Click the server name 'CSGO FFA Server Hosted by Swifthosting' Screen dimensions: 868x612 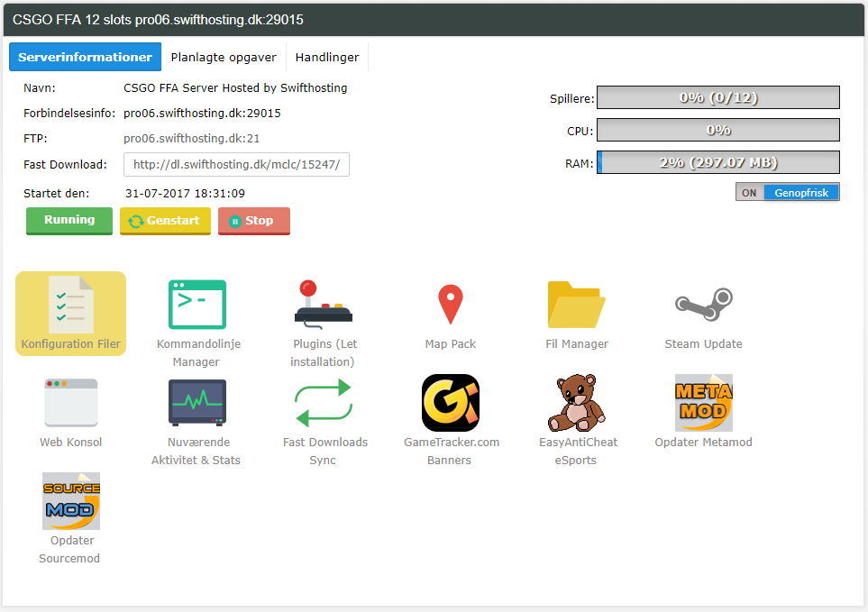click(235, 88)
